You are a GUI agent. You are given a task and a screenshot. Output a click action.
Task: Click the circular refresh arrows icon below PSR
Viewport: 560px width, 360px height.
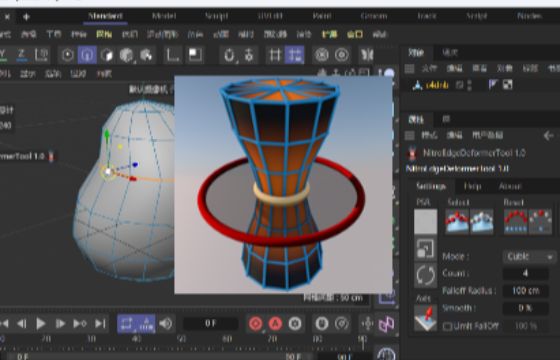425,275
